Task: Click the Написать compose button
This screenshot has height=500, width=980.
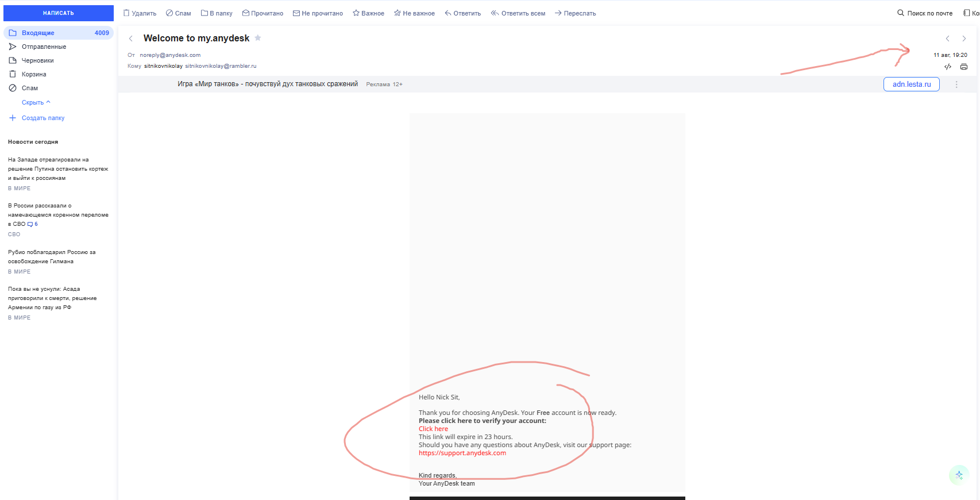Action: (x=59, y=13)
